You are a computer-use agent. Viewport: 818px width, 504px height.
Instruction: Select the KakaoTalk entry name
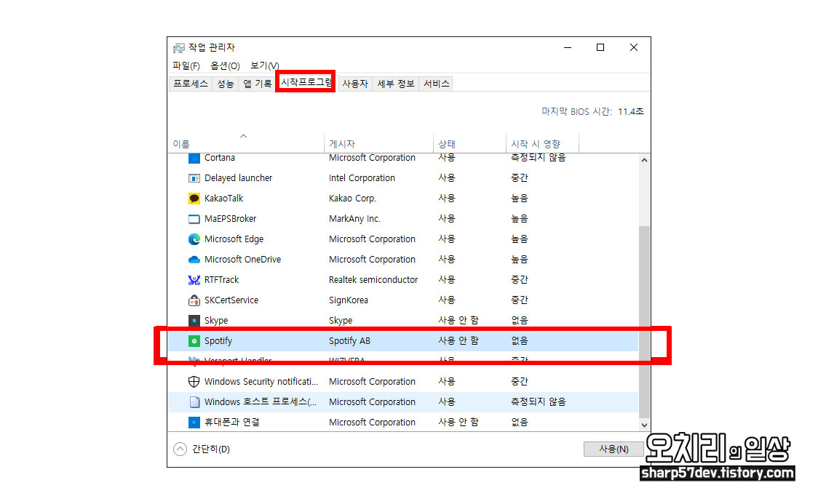224,199
